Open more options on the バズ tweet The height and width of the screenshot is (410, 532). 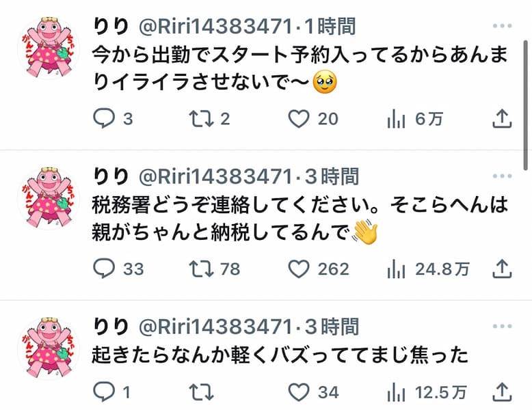pyautogui.click(x=502, y=326)
